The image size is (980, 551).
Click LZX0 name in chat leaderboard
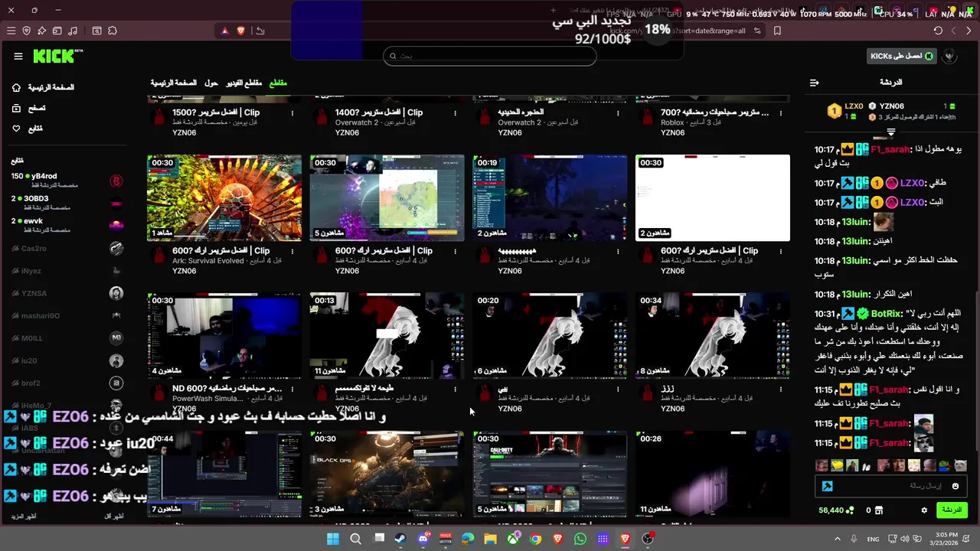click(854, 106)
